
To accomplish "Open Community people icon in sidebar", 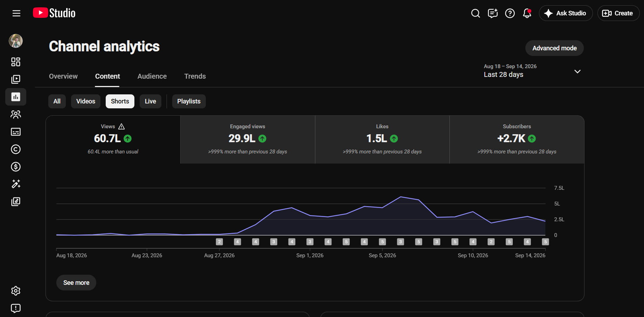I will [16, 114].
